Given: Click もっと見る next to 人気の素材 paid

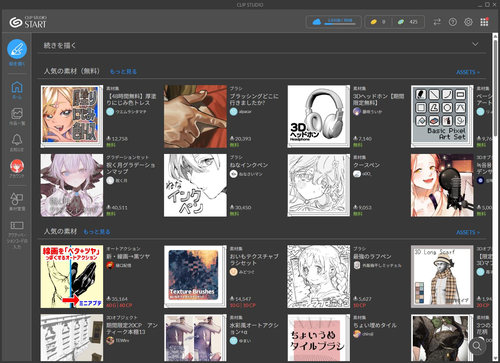Looking at the screenshot, I should [x=97, y=232].
